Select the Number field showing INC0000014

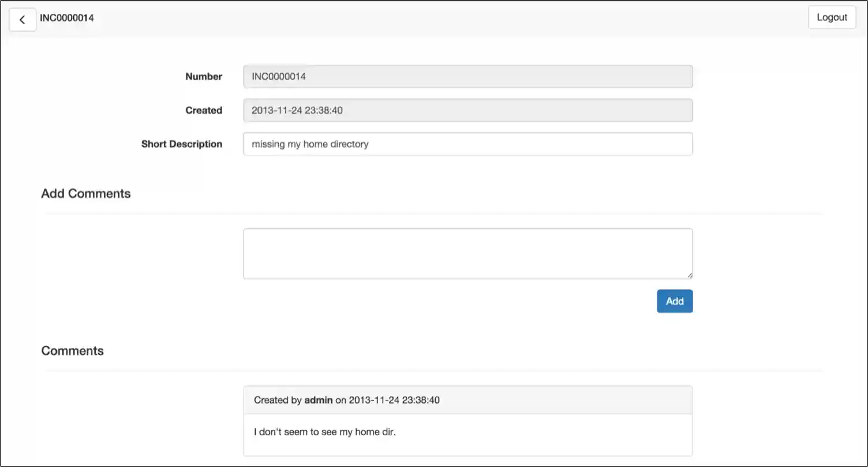(467, 76)
